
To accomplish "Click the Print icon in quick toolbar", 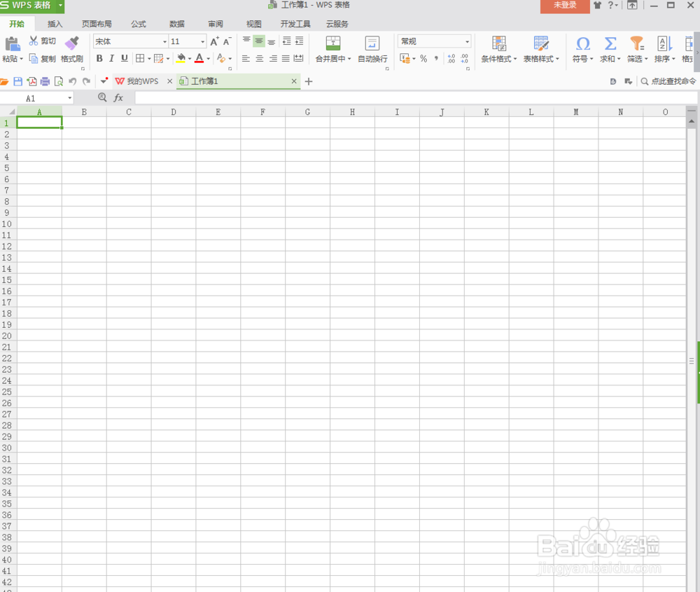I will tap(45, 81).
